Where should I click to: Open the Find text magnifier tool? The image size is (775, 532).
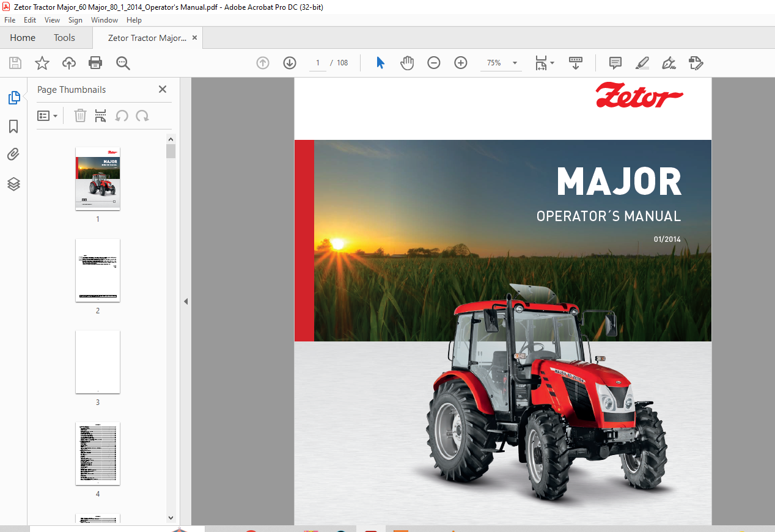(x=123, y=63)
